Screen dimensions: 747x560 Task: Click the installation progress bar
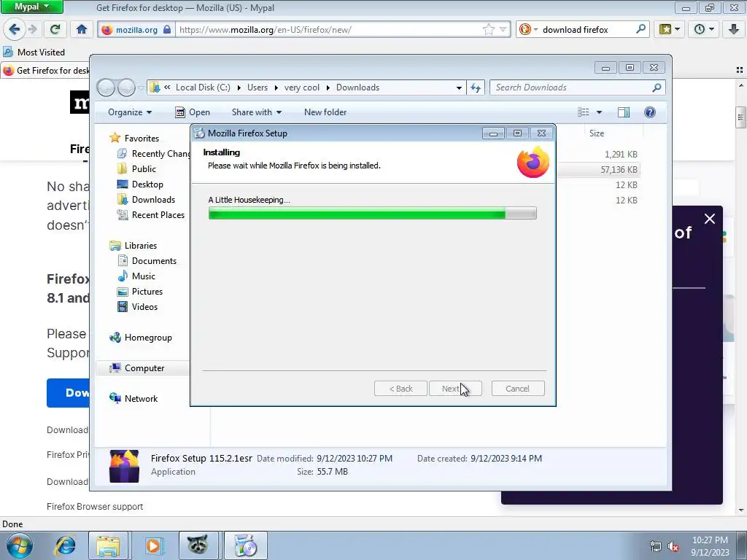pos(373,214)
